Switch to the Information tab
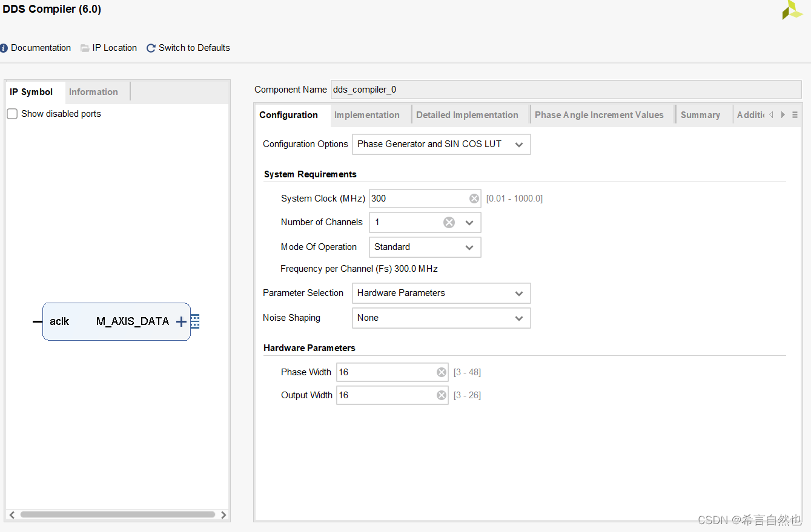The height and width of the screenshot is (532, 811). point(93,92)
